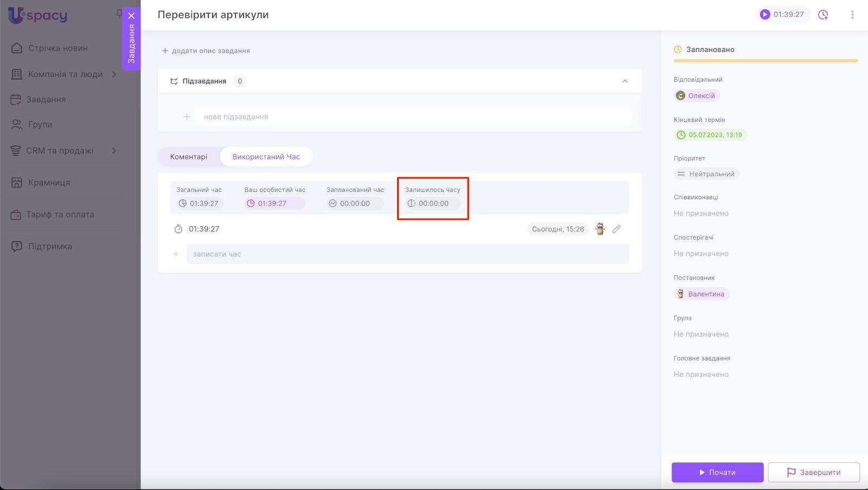Expand Компанія та люди submenu

114,74
